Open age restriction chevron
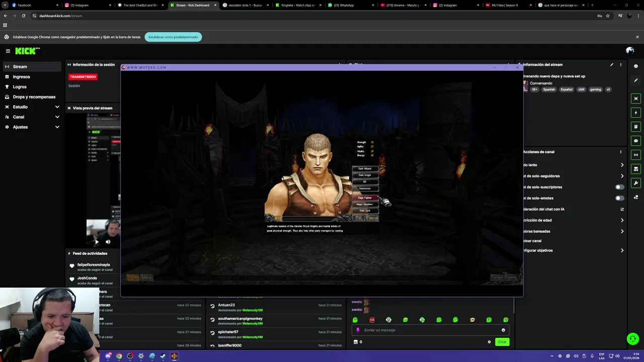 [x=622, y=220]
